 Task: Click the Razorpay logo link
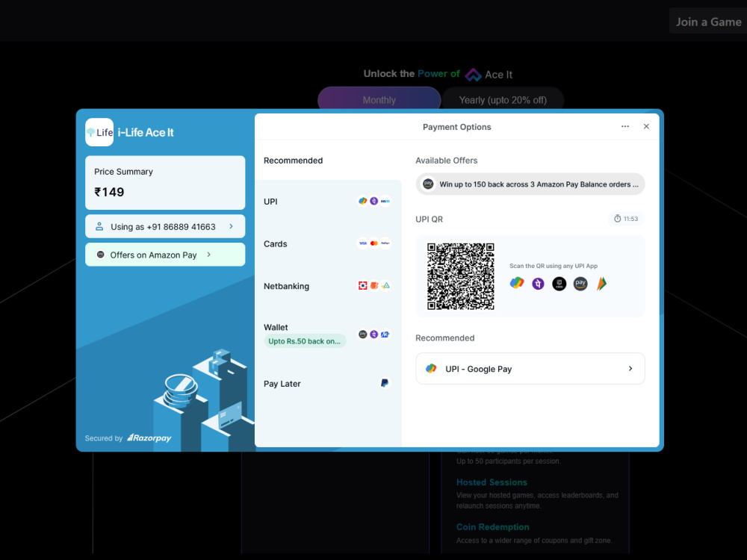(x=149, y=438)
